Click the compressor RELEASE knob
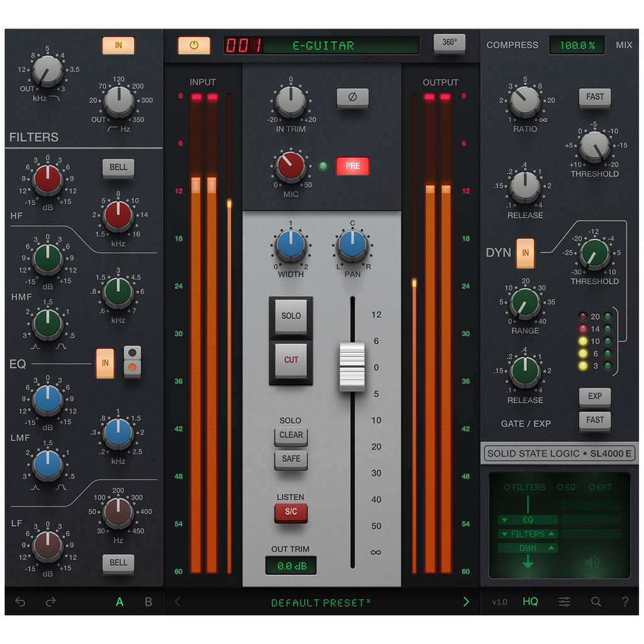Viewport: 644px width, 644px height. (525, 186)
